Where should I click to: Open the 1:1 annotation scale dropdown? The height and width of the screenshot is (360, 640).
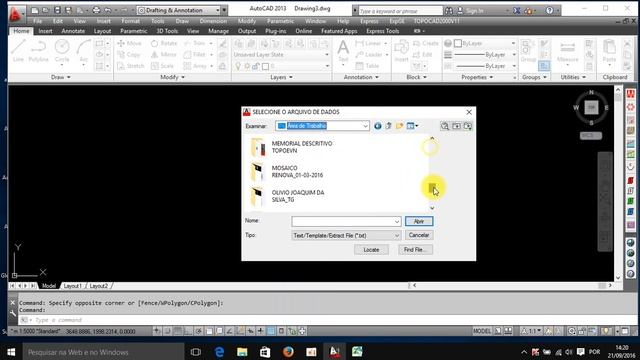coord(531,331)
